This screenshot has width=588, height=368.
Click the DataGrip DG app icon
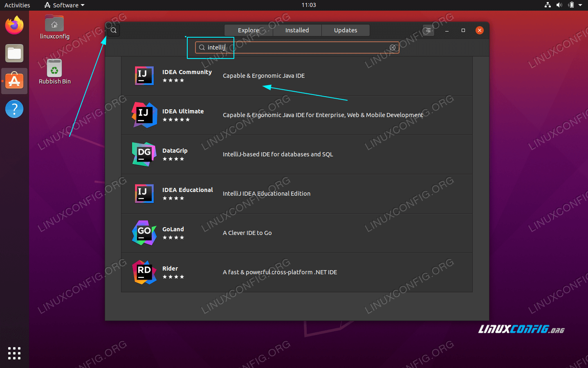point(144,154)
